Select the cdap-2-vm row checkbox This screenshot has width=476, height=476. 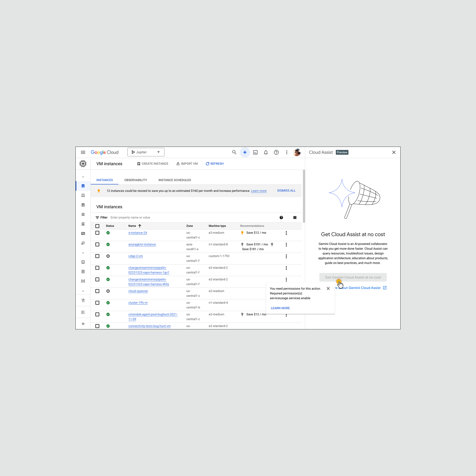[97, 256]
